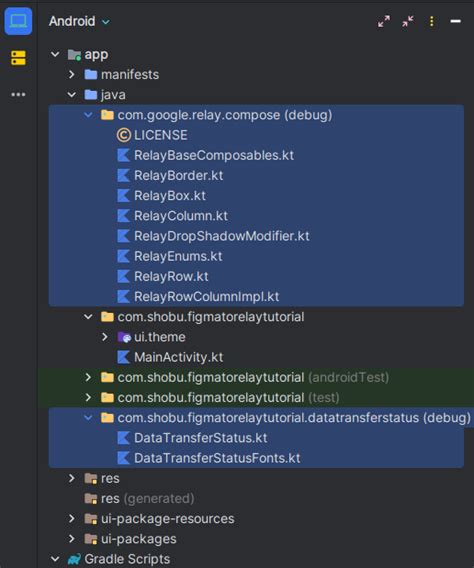
Task: Select the 'ui.theme' package label
Action: (160, 337)
